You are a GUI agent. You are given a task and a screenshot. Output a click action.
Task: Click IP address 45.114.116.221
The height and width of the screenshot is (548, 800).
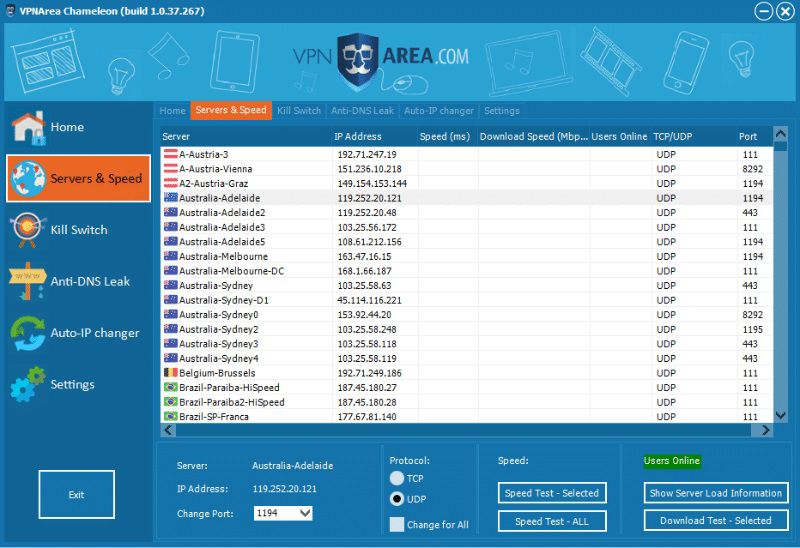pos(369,300)
